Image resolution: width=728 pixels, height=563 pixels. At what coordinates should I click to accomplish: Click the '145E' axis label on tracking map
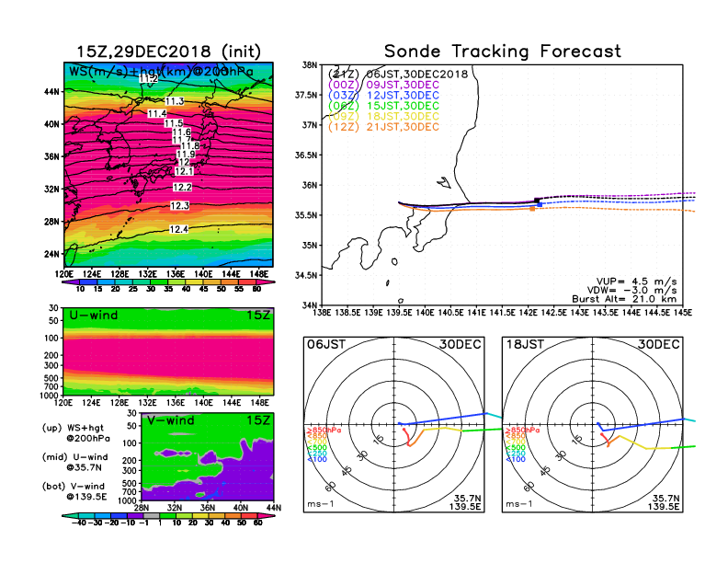click(x=682, y=313)
